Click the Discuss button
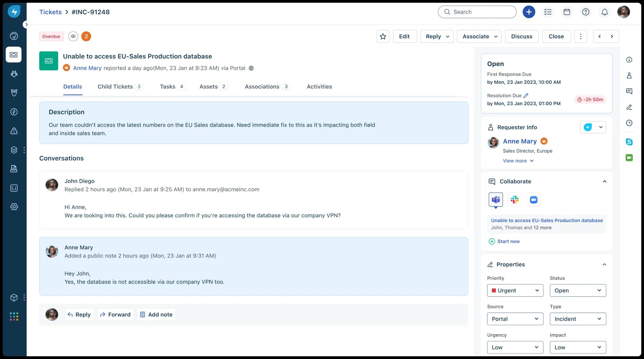The height and width of the screenshot is (359, 644). point(521,37)
